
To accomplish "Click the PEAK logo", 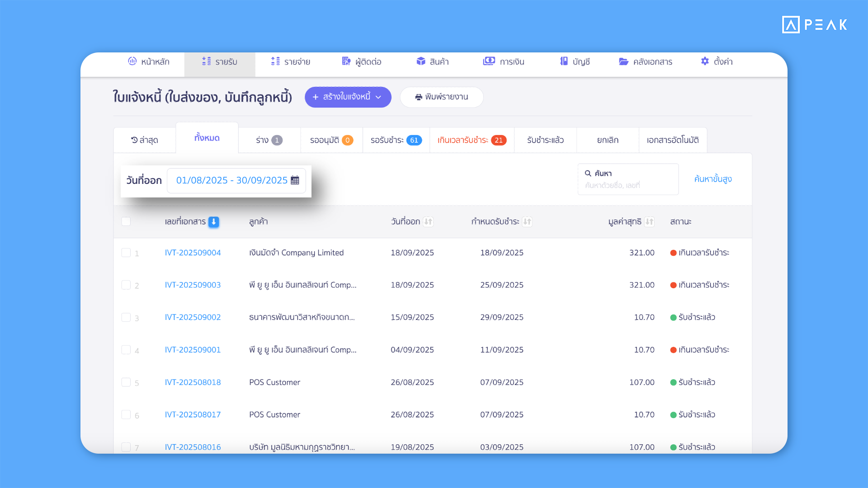I will coord(814,24).
